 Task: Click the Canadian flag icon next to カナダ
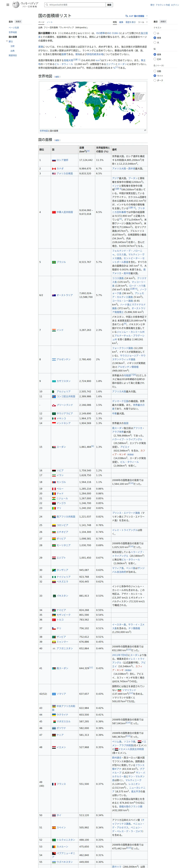[54, 169]
